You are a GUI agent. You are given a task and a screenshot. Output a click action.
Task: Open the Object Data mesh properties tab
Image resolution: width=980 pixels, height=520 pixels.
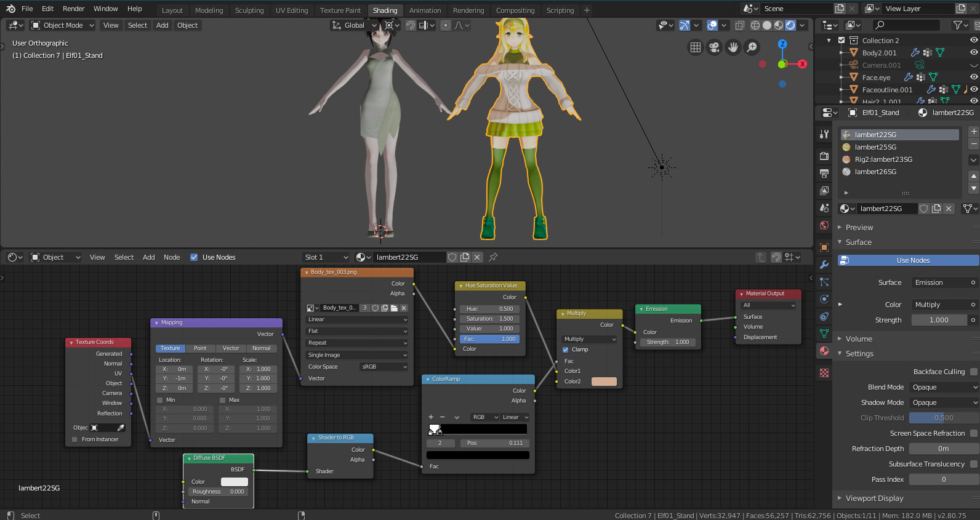(x=824, y=334)
